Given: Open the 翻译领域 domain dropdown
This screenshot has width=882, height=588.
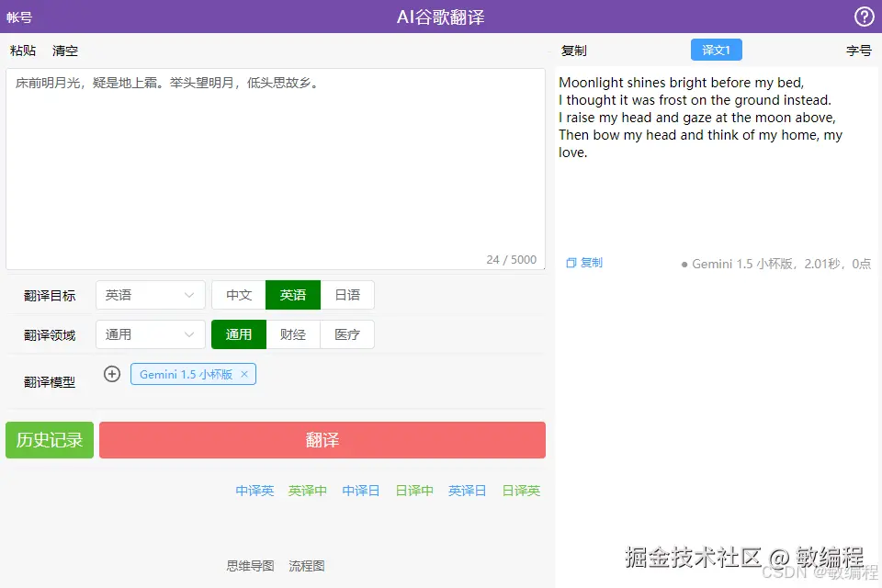Looking at the screenshot, I should [150, 334].
